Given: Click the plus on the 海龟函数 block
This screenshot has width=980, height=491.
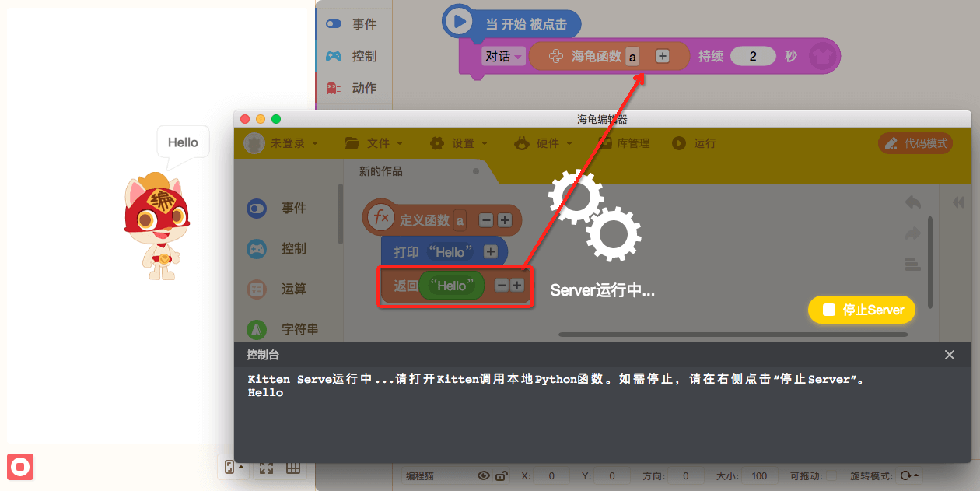Looking at the screenshot, I should 663,56.
